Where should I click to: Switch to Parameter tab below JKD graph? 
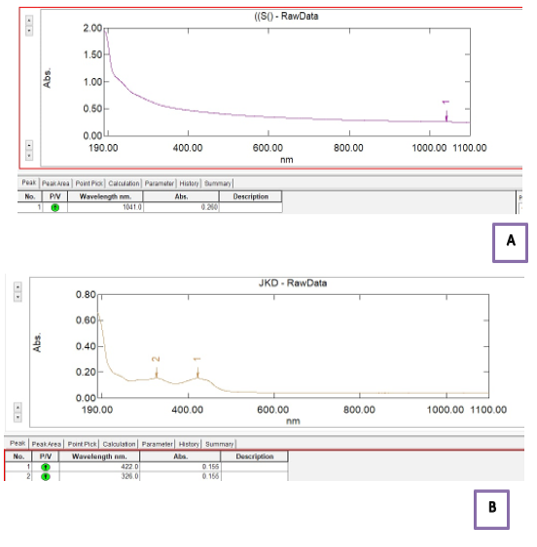pyautogui.click(x=157, y=444)
